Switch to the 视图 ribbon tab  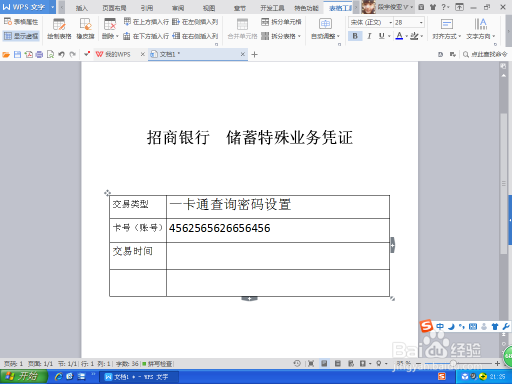[x=209, y=8]
